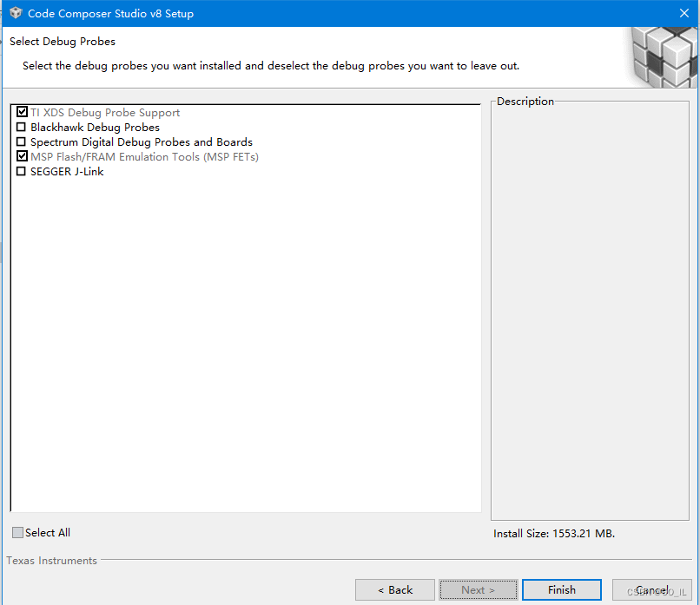
Task: Click 'TI XDS Debug Probe Support' label
Action: coord(105,113)
